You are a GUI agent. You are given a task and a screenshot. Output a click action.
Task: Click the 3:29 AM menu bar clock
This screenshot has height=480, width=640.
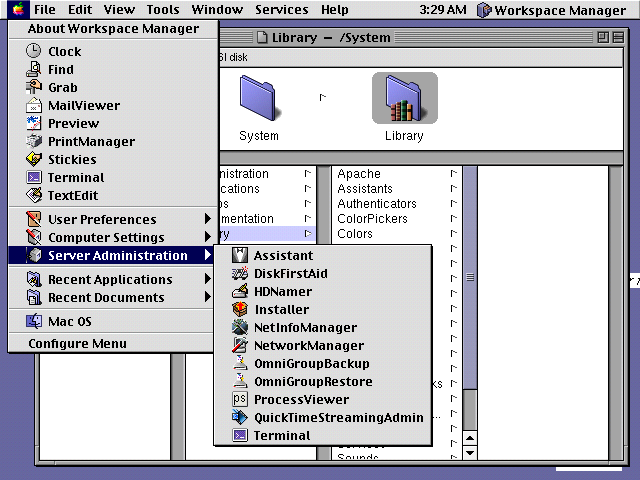tap(443, 9)
